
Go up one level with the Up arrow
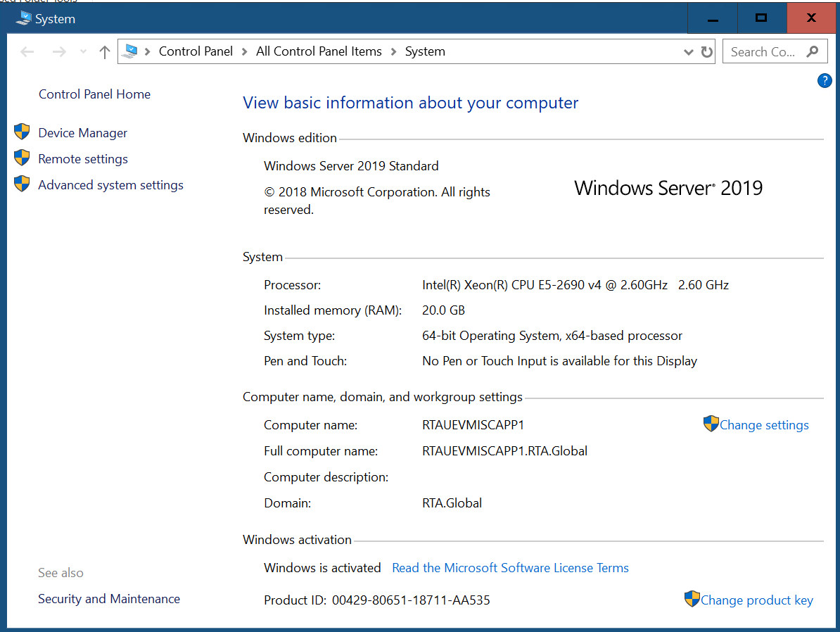tap(105, 51)
